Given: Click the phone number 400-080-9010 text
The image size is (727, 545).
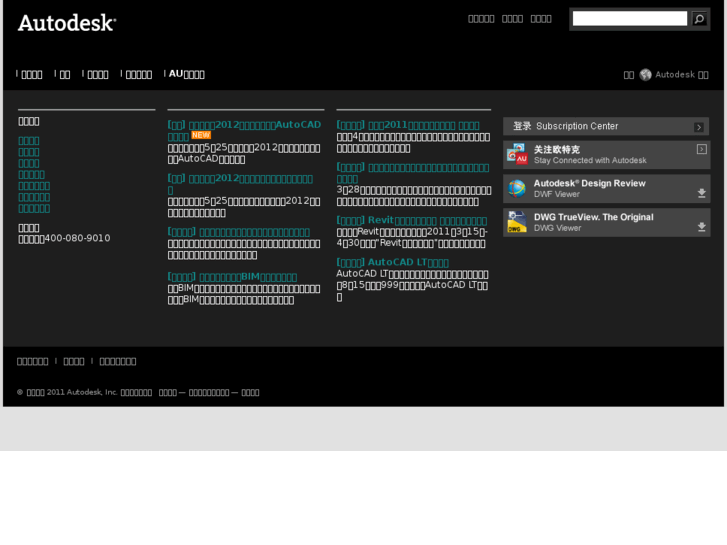Looking at the screenshot, I should (77, 238).
